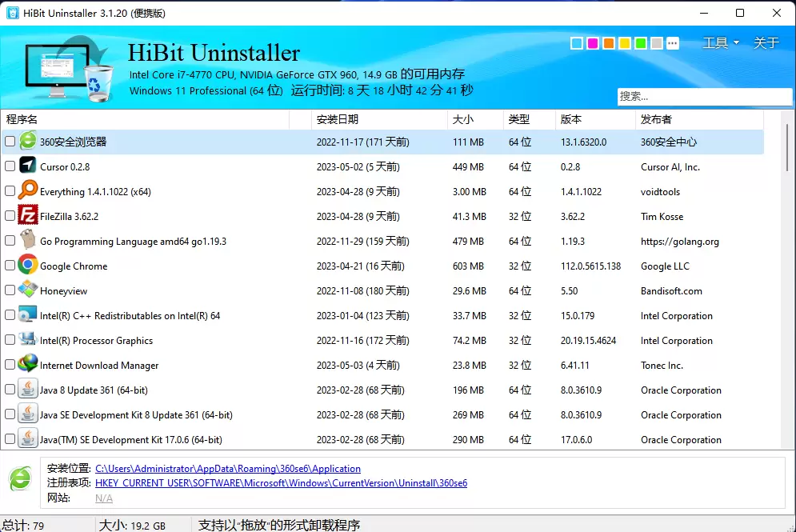Sort list by 程序名 column header
This screenshot has width=796, height=532.
pos(145,119)
